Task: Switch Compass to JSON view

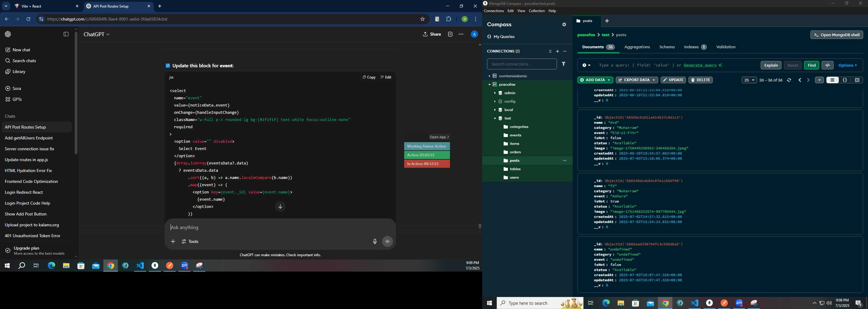Action: pyautogui.click(x=845, y=80)
